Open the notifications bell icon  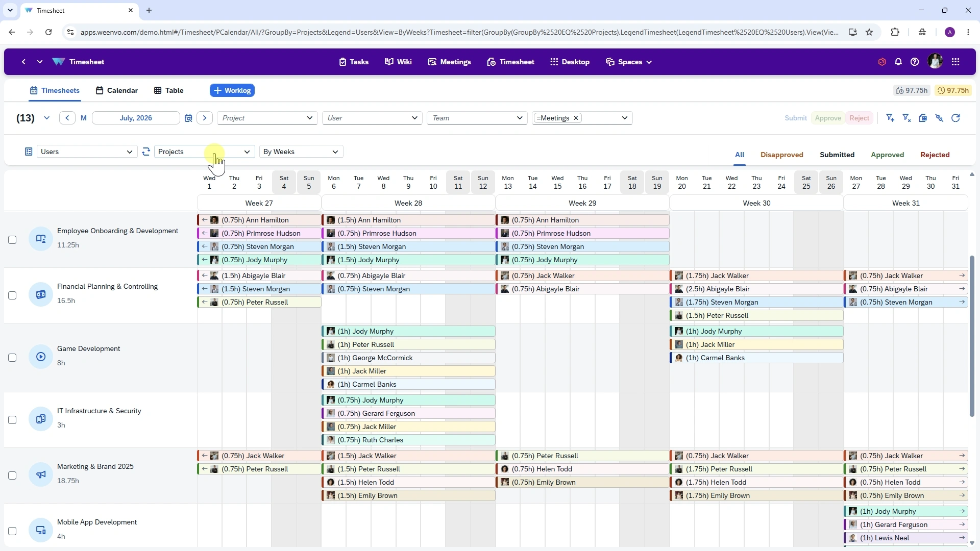(x=898, y=62)
